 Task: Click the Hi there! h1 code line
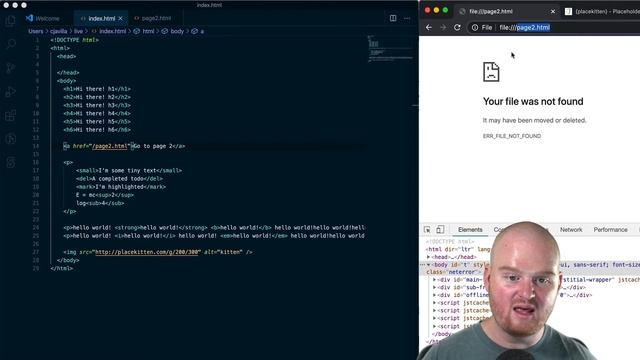(x=97, y=89)
